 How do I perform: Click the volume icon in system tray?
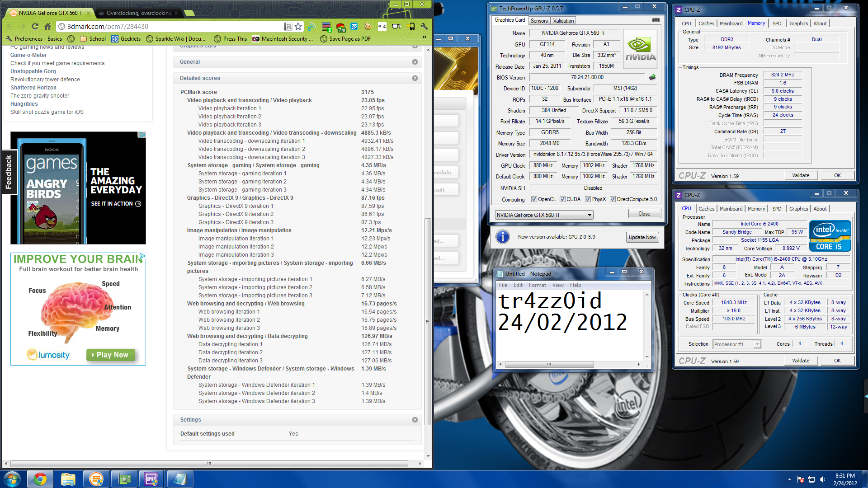tap(822, 479)
